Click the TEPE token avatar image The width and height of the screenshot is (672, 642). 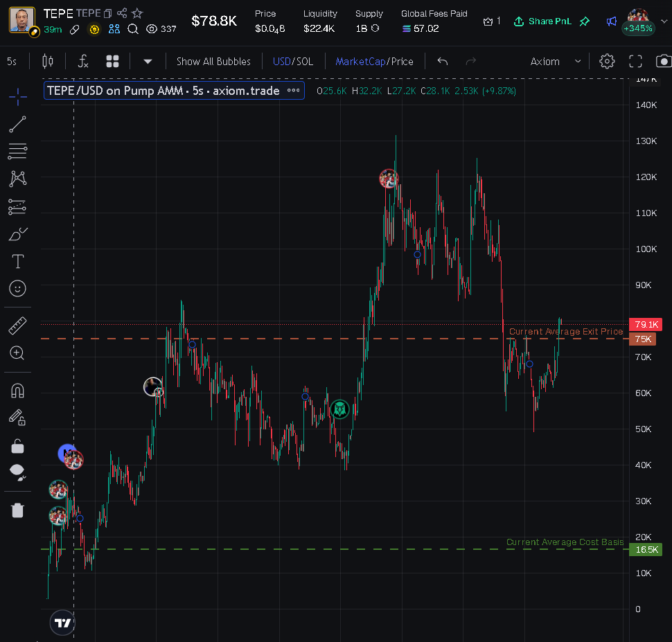22,19
